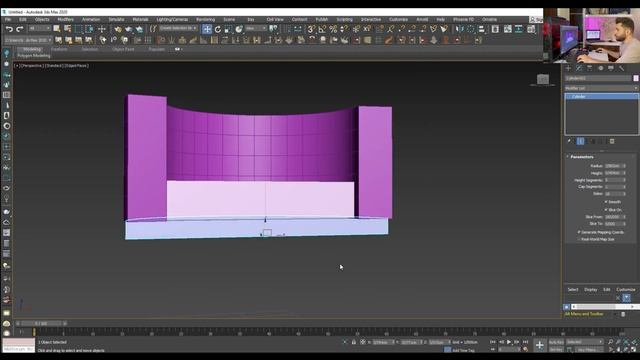Click Configure Modifier Sets icon
Viewport: 640px width, 360px height.
point(612,141)
